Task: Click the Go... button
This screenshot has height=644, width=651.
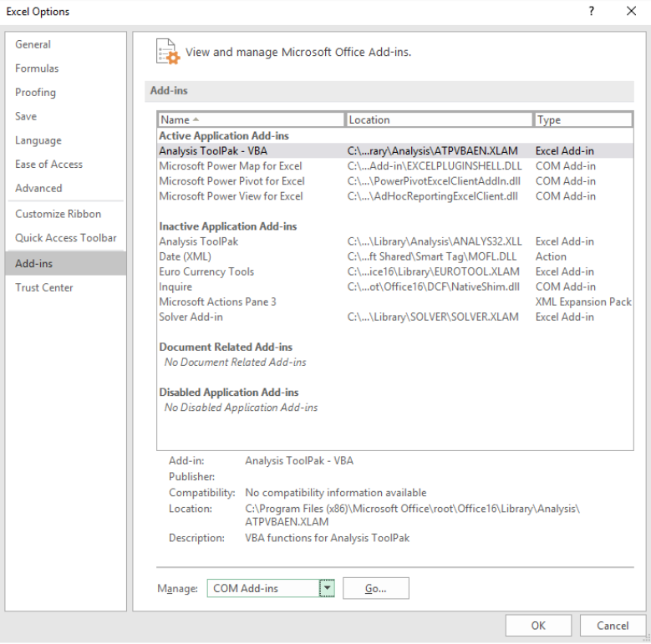Action: (x=376, y=588)
